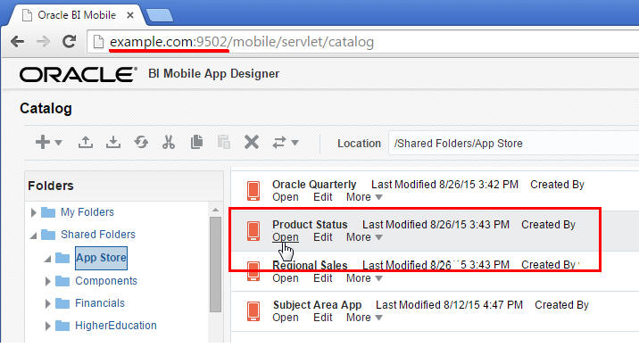Click the Folders panel scroll up arrow
The width and height of the screenshot is (639, 364).
(x=215, y=210)
